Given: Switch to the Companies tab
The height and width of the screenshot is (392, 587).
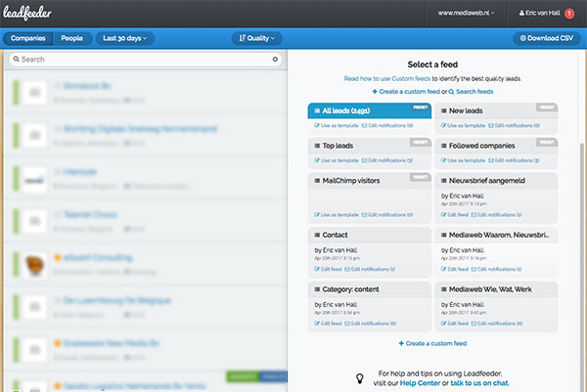Looking at the screenshot, I should coord(28,38).
